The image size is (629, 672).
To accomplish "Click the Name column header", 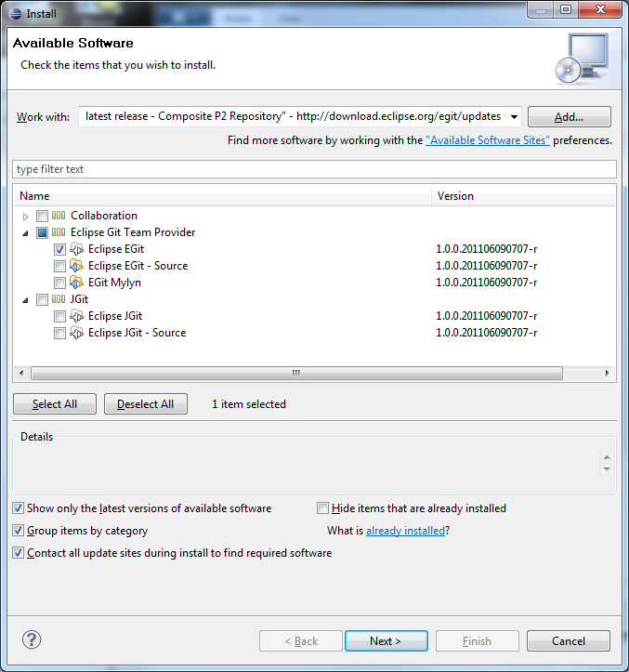I will (x=222, y=196).
